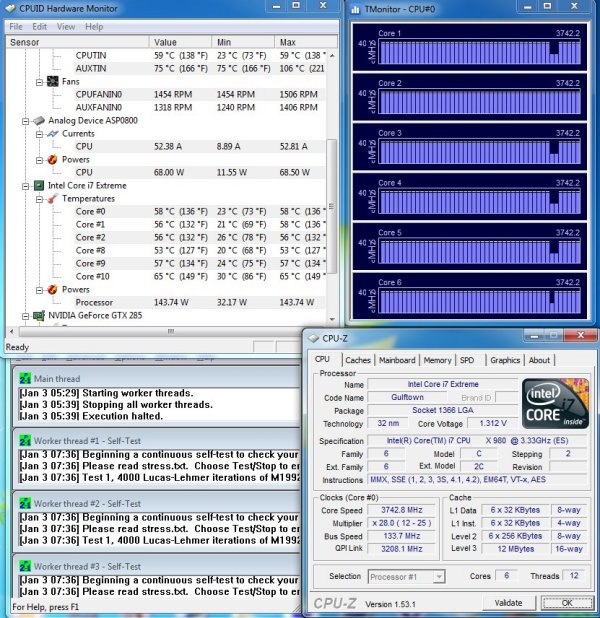Open View menu in Hardware Monitor
The width and height of the screenshot is (600, 618).
(x=66, y=26)
